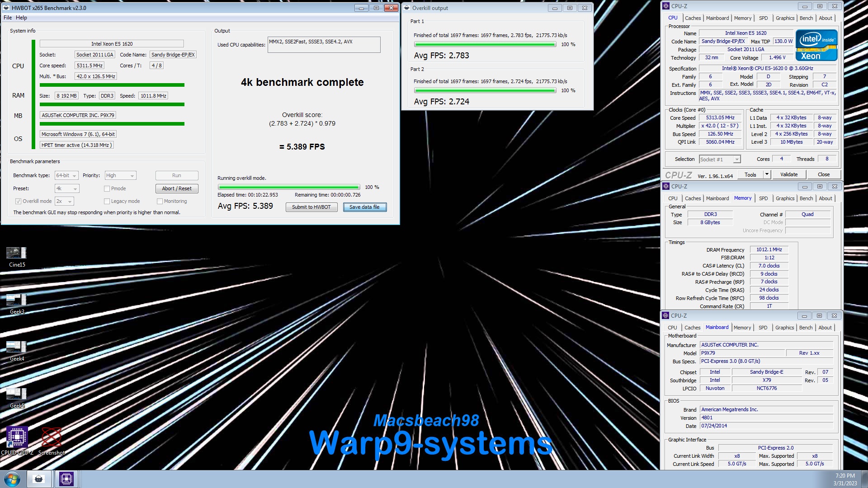The width and height of the screenshot is (868, 488).
Task: Click the Used CPU capabilities text box
Action: tap(324, 45)
